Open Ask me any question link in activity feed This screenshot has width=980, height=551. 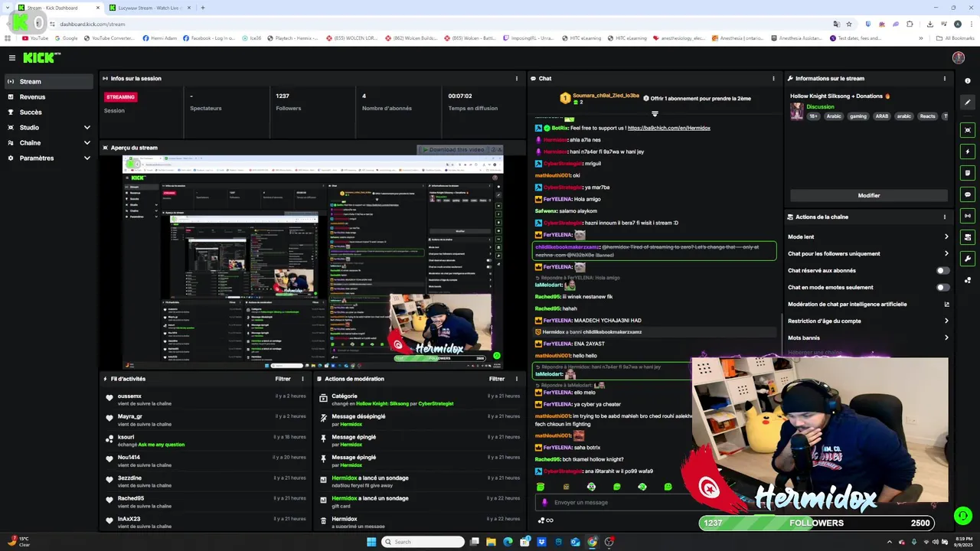161,445
